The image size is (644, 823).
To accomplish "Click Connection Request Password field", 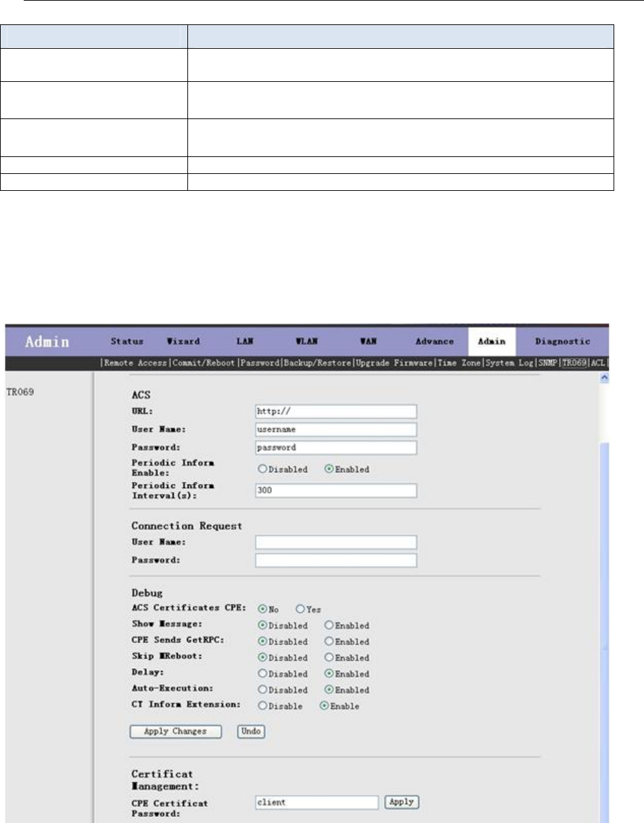I will [336, 560].
